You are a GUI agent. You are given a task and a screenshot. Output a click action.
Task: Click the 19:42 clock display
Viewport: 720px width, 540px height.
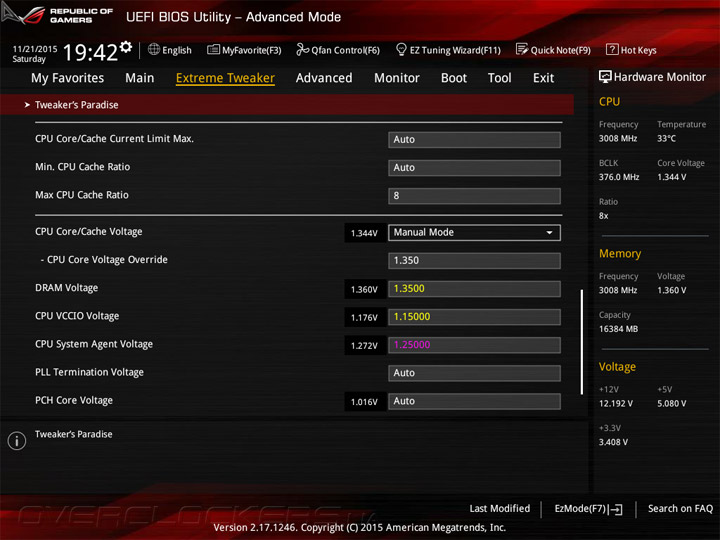point(90,52)
